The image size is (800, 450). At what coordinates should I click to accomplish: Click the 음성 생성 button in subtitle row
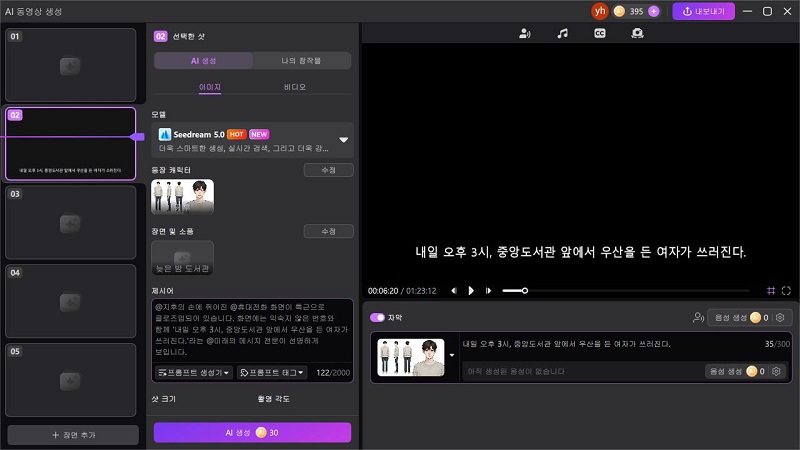[737, 371]
